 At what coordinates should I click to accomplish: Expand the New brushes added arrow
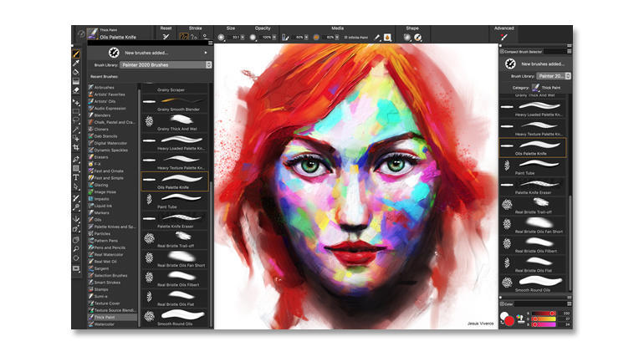click(x=206, y=53)
